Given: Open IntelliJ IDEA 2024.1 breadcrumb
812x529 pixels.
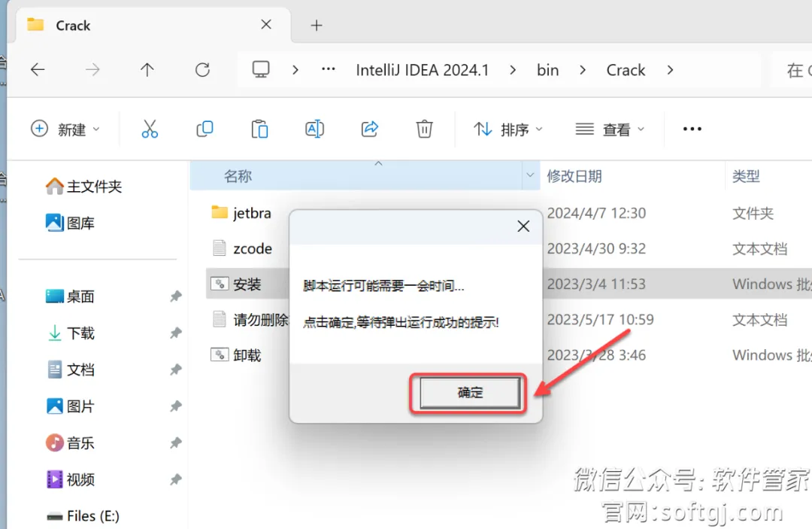Looking at the screenshot, I should (422, 70).
